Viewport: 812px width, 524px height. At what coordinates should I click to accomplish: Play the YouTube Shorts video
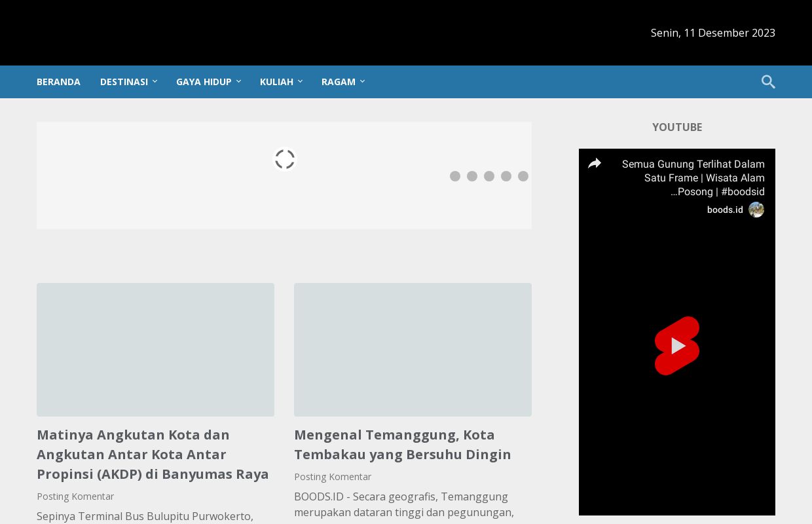click(x=677, y=346)
